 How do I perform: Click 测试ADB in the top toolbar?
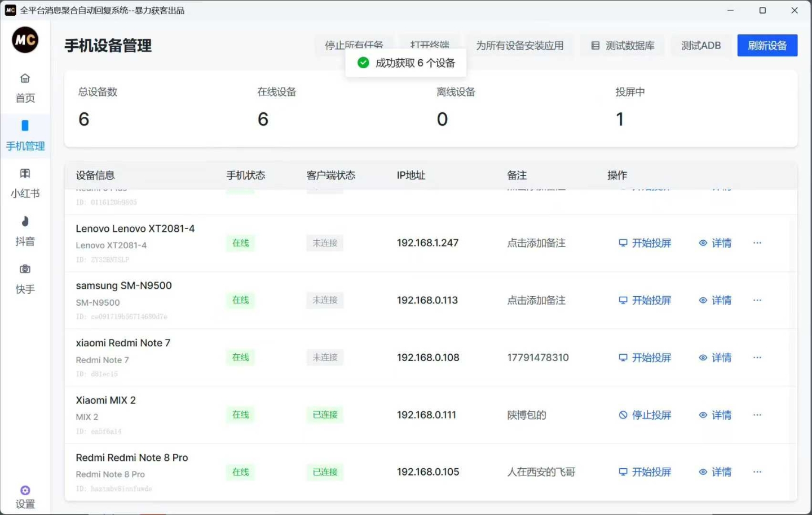701,46
